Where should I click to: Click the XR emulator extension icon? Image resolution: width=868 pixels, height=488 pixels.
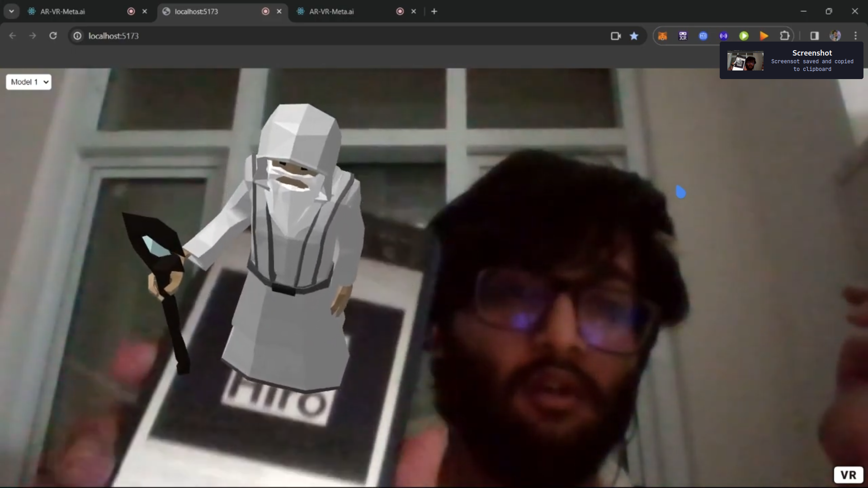point(683,36)
